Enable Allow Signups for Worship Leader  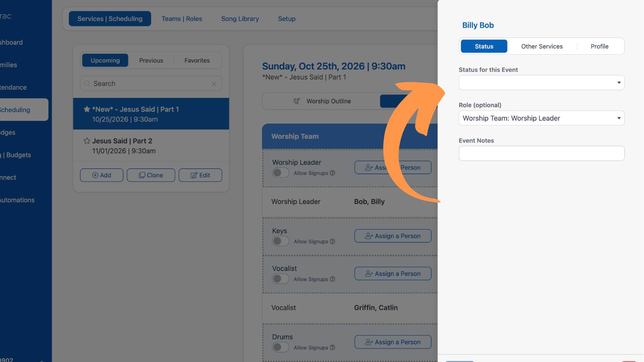pyautogui.click(x=281, y=173)
